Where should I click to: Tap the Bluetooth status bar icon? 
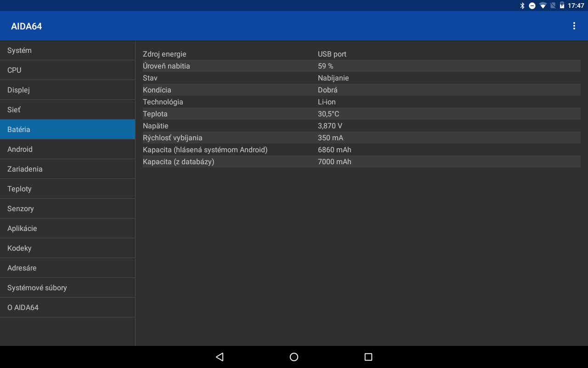(x=522, y=6)
